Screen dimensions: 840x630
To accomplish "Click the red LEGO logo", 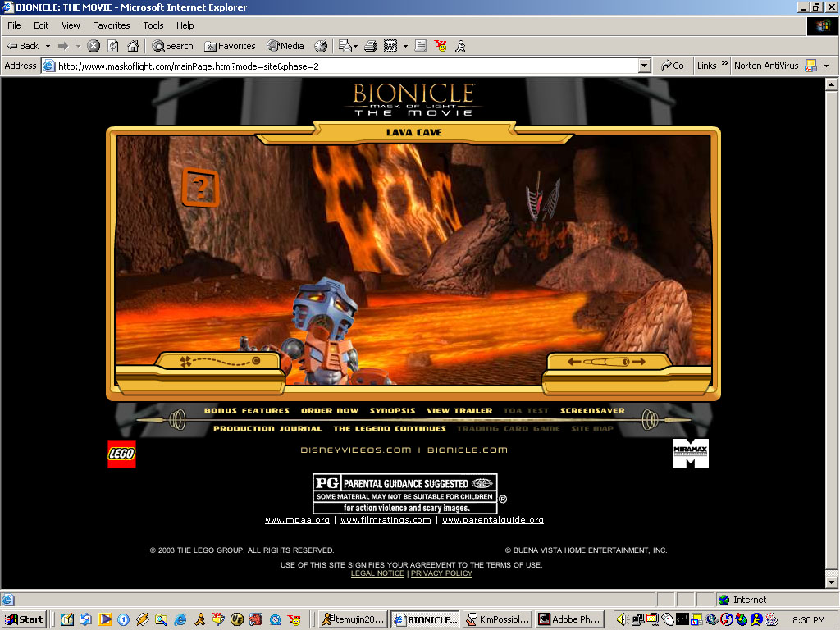I will click(121, 454).
